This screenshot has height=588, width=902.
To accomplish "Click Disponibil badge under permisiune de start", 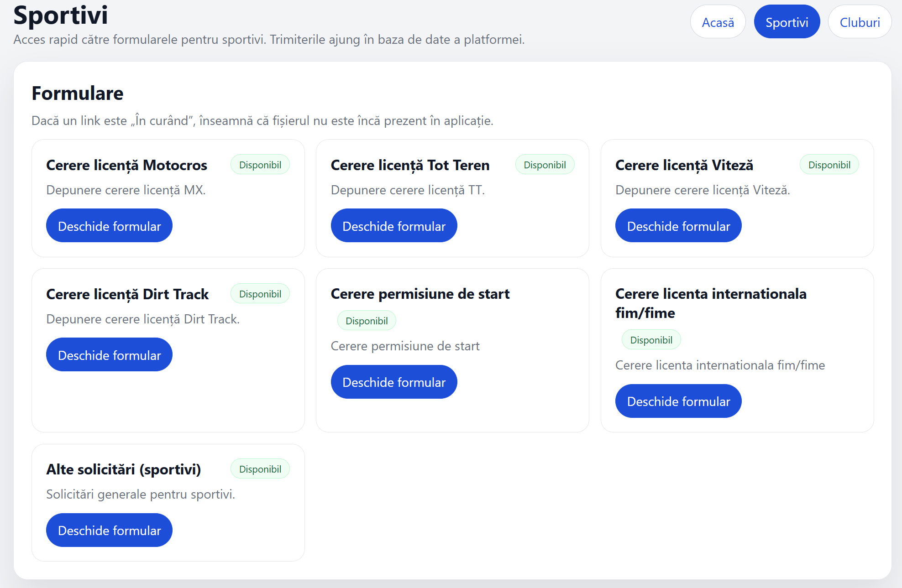I will pos(367,321).
